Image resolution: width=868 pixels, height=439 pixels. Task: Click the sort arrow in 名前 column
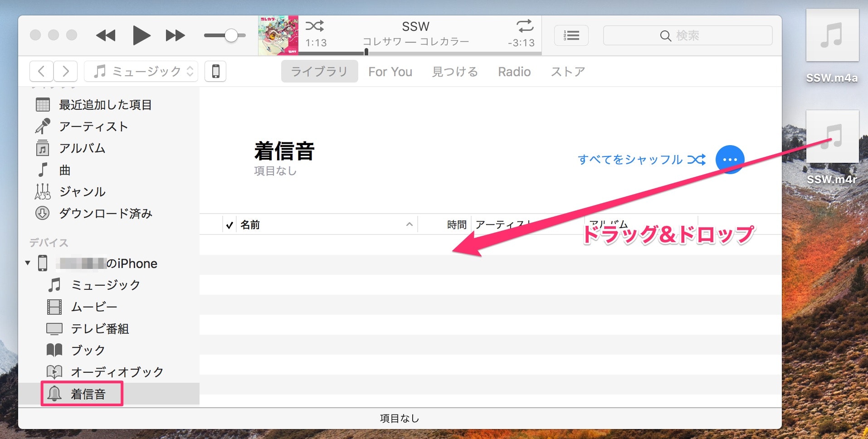coord(409,224)
